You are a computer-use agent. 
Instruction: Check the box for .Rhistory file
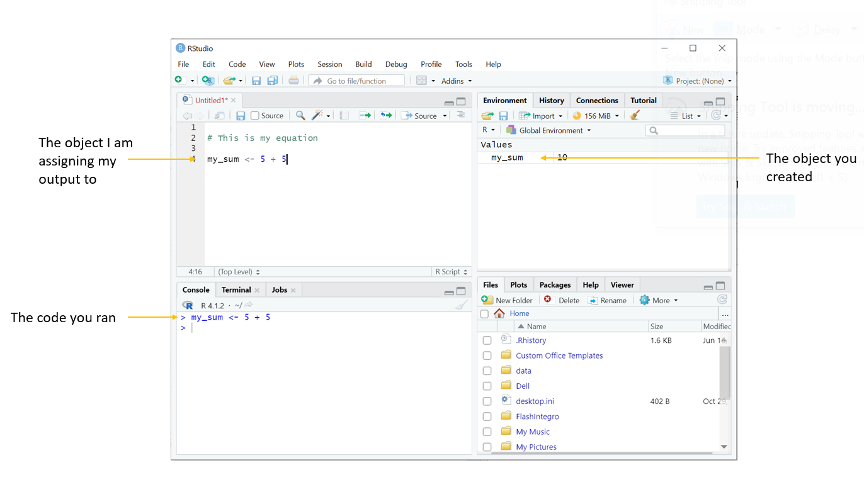487,340
